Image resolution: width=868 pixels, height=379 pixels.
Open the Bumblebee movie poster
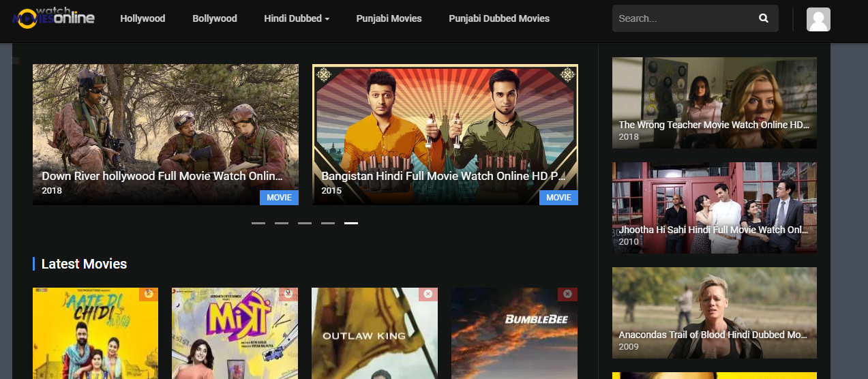tap(514, 333)
